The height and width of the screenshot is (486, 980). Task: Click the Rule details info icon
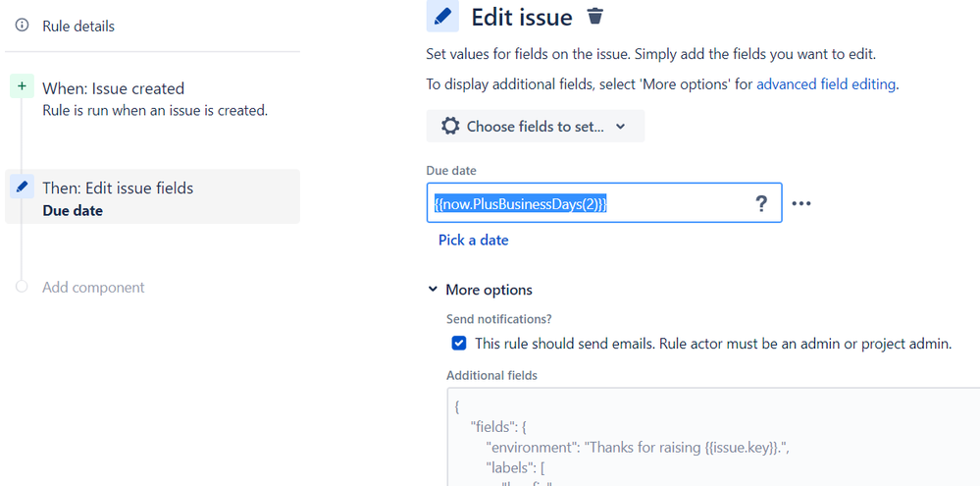(22, 26)
